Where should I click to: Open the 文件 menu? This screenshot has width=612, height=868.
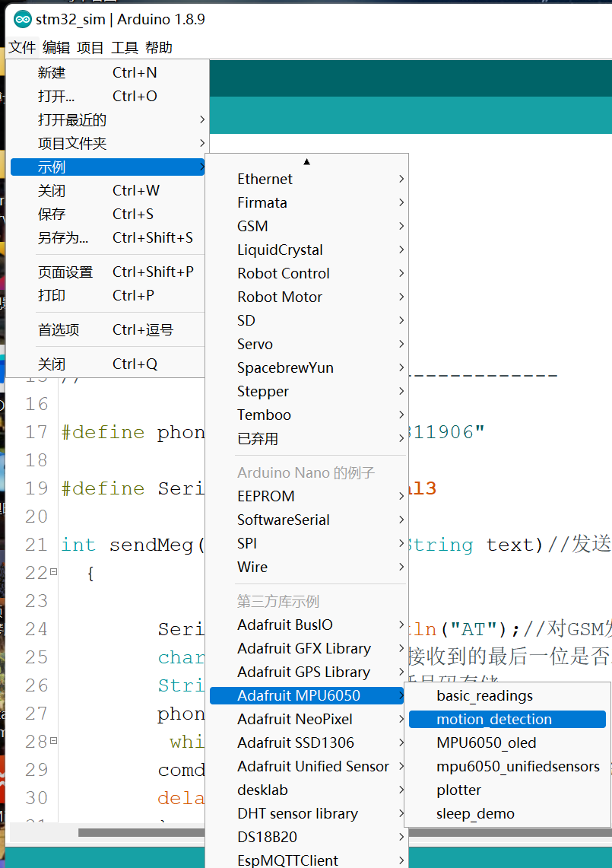pos(23,48)
